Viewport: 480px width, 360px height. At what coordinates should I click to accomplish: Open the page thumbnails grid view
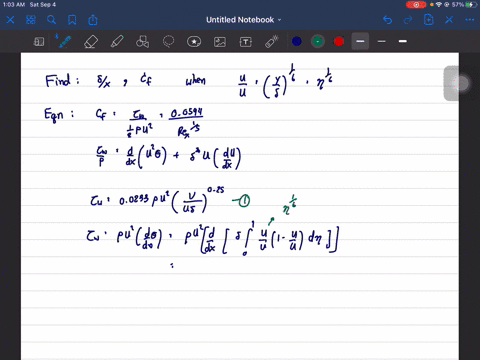click(x=31, y=20)
